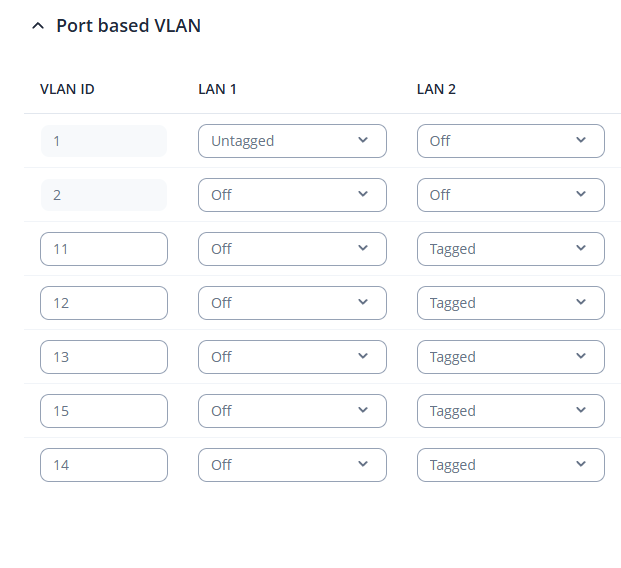Collapse the Port based VLAN section
Viewport: 621px width, 568px height.
(38, 26)
